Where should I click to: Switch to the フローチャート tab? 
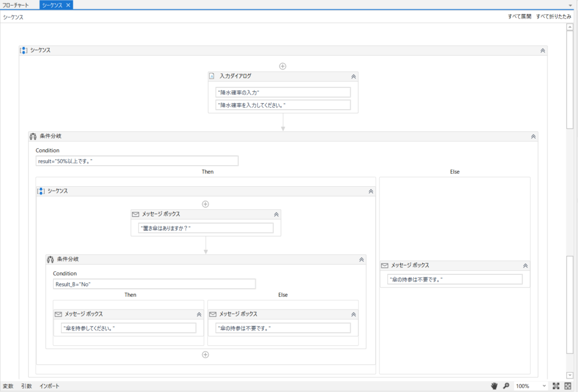16,5
